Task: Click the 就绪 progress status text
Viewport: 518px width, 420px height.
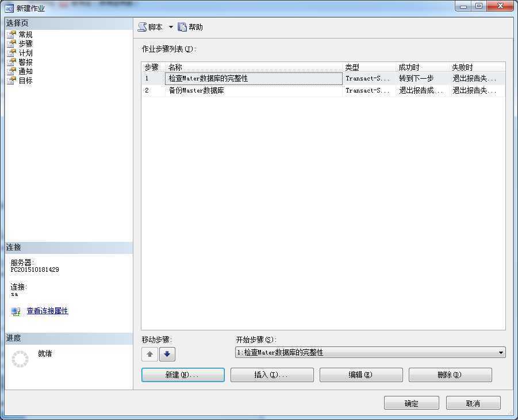Action: point(45,353)
